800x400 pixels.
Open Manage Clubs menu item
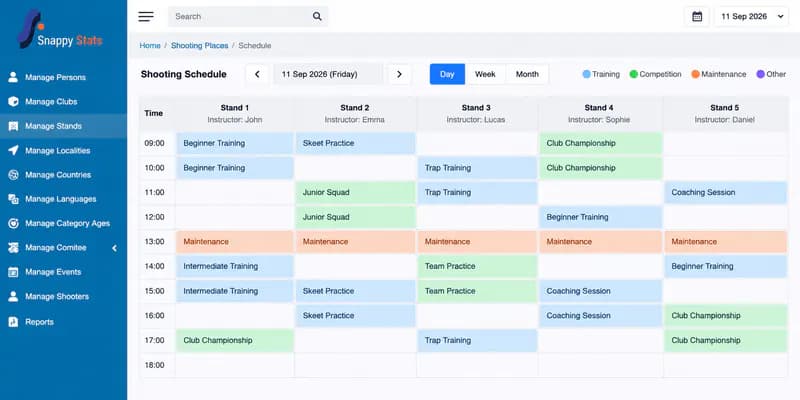click(63, 102)
